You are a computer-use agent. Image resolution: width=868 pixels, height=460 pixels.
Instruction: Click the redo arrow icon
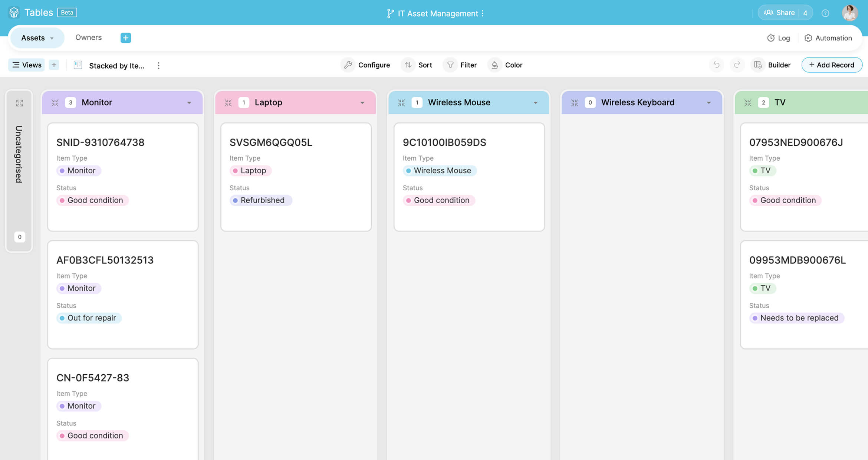click(737, 65)
